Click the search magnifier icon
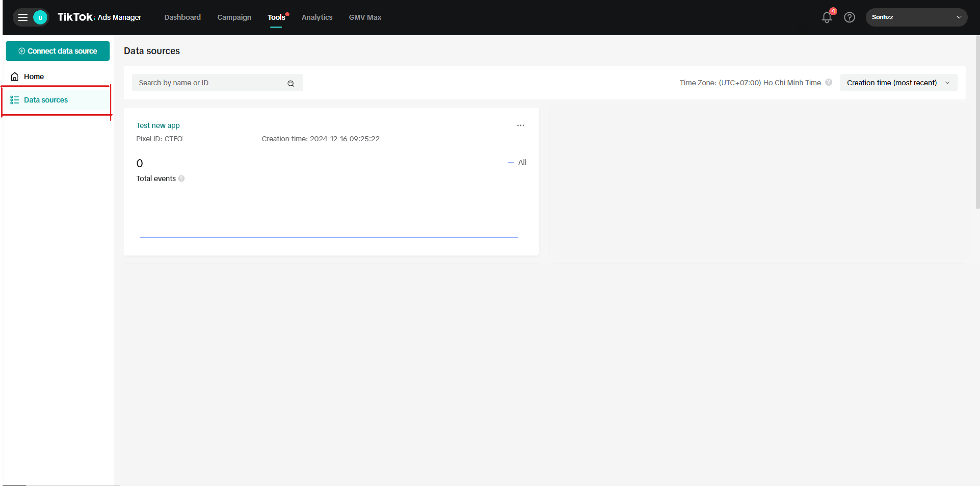Screen dimensions: 980x486 (291, 83)
